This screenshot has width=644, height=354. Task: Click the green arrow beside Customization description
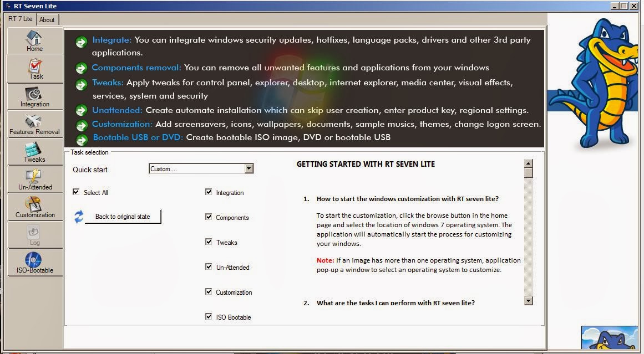(x=82, y=125)
